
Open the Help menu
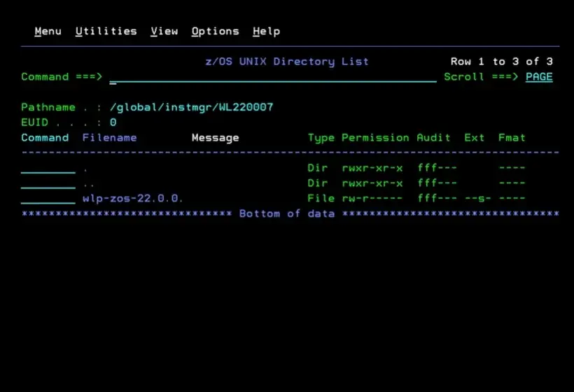[266, 31]
